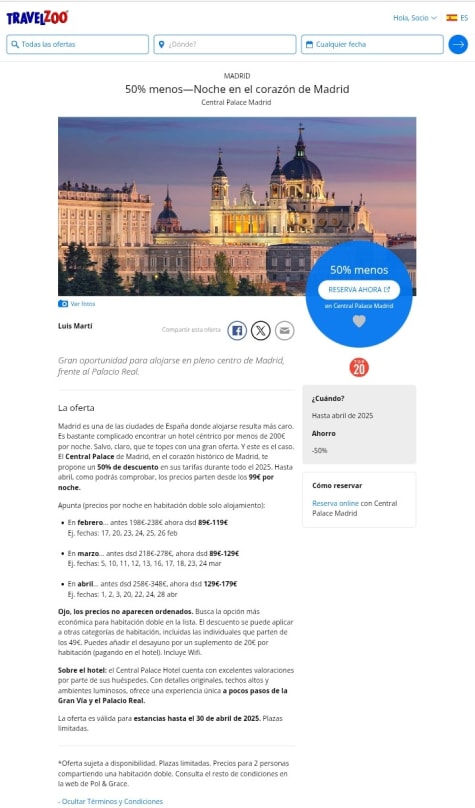
Task: Open the Reserva online link
Action: tap(335, 503)
